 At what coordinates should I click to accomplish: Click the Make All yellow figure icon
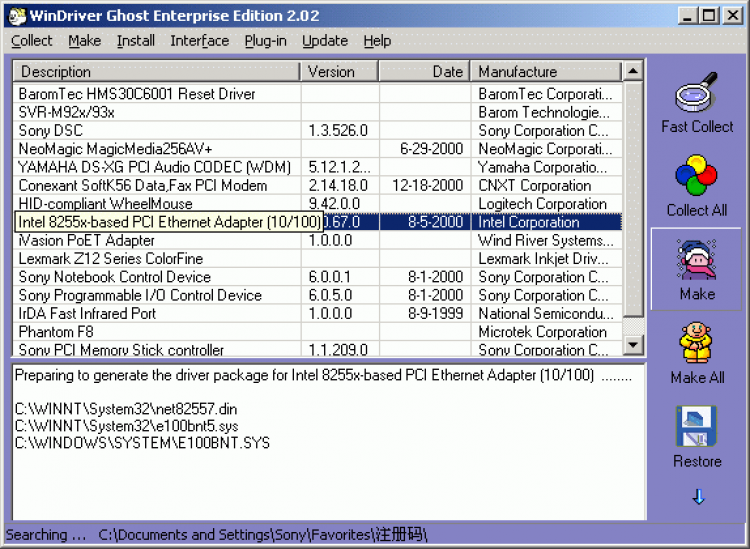[696, 342]
